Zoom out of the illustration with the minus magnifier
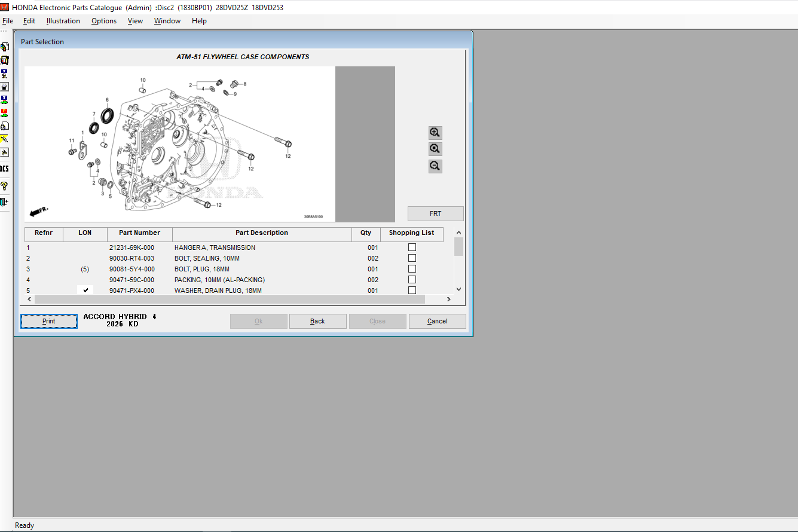This screenshot has width=798, height=532. [435, 166]
